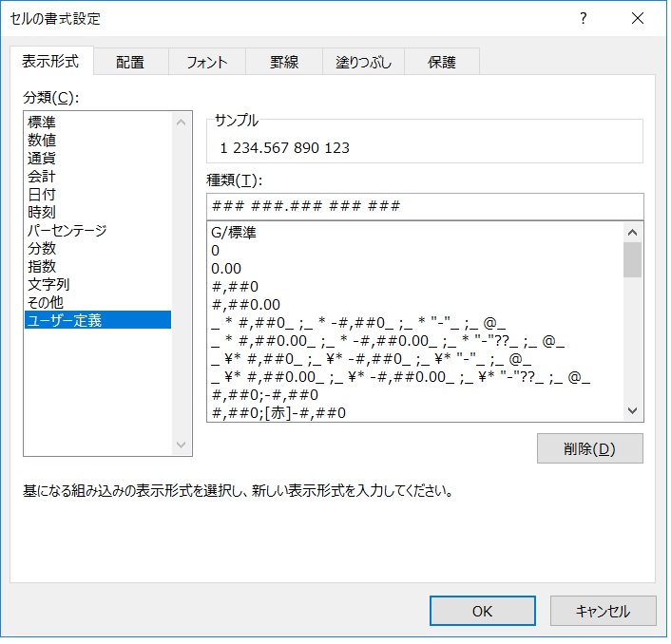Screen dimensions: 671x644
Task: Open the フォント tab
Action: (208, 63)
